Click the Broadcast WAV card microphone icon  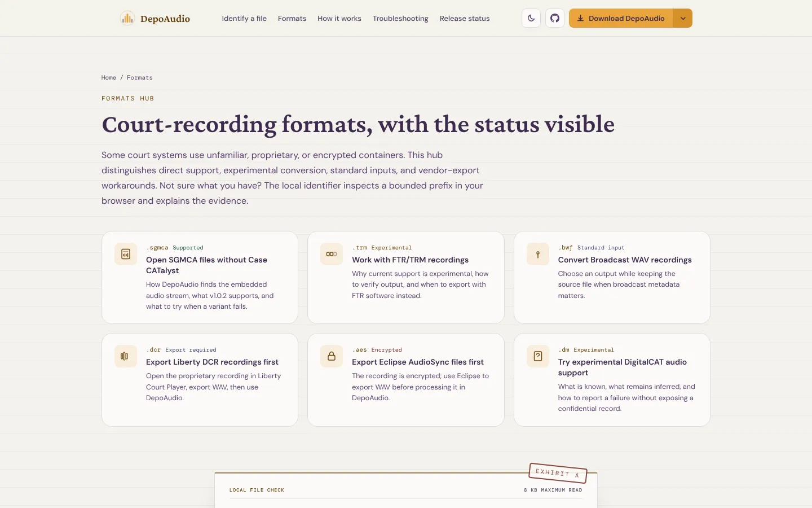point(538,254)
